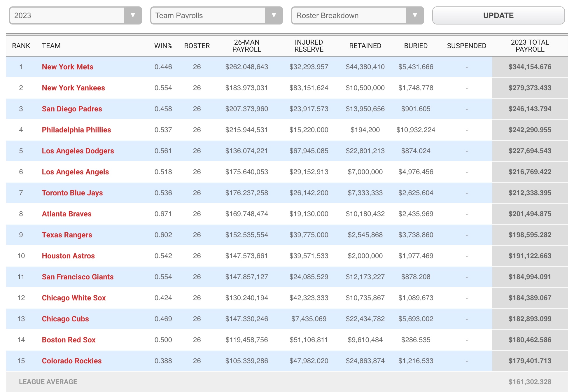
Task: Select Rockies total payroll $179,401,713
Action: click(x=530, y=361)
